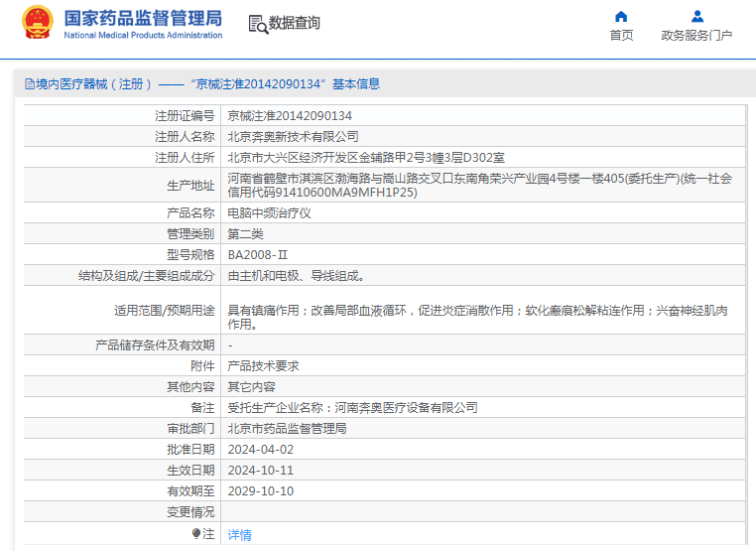This screenshot has width=756, height=551.
Task: Click the National Medical Products Administration subtitle
Action: click(143, 35)
